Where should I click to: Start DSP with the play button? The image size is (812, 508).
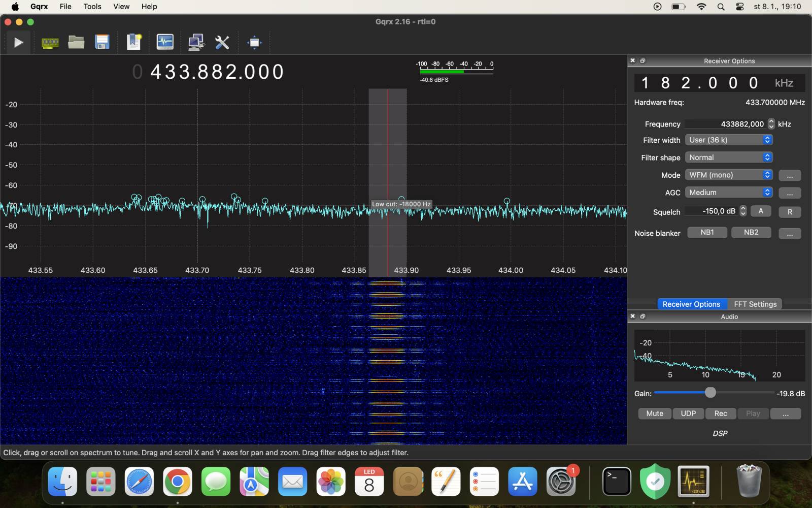(18, 42)
